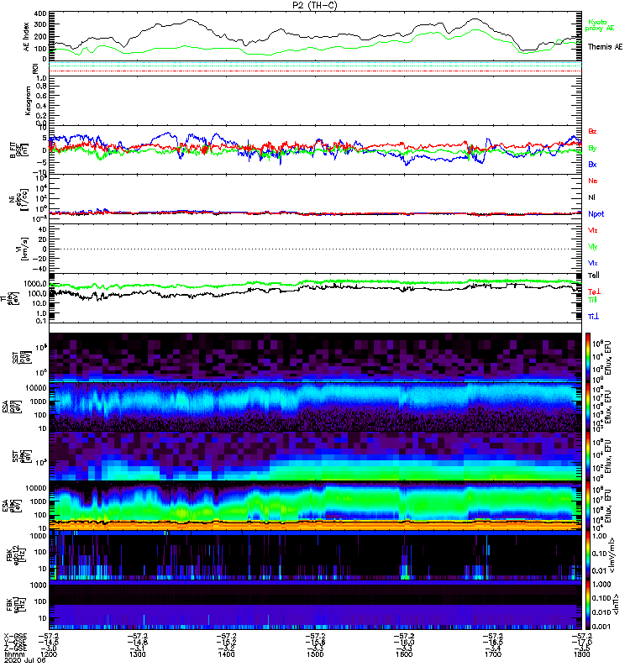Click the ESA ion spectrogram color bar

pos(588,407)
